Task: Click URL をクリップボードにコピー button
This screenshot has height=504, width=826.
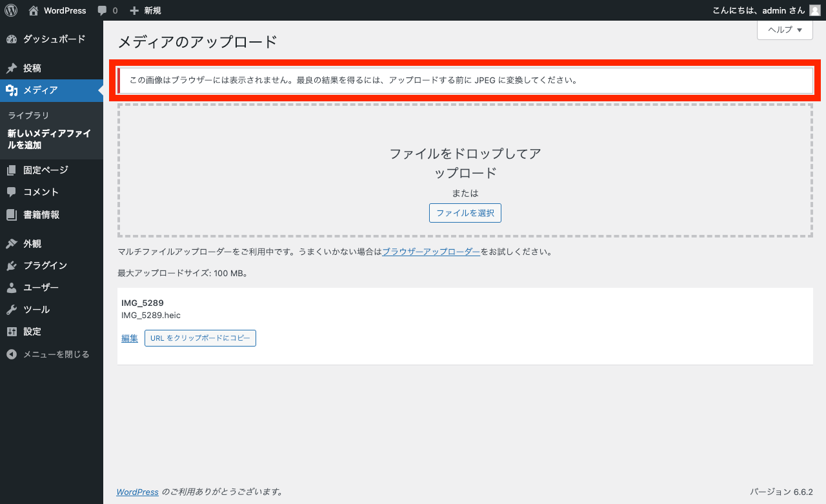Action: (200, 338)
